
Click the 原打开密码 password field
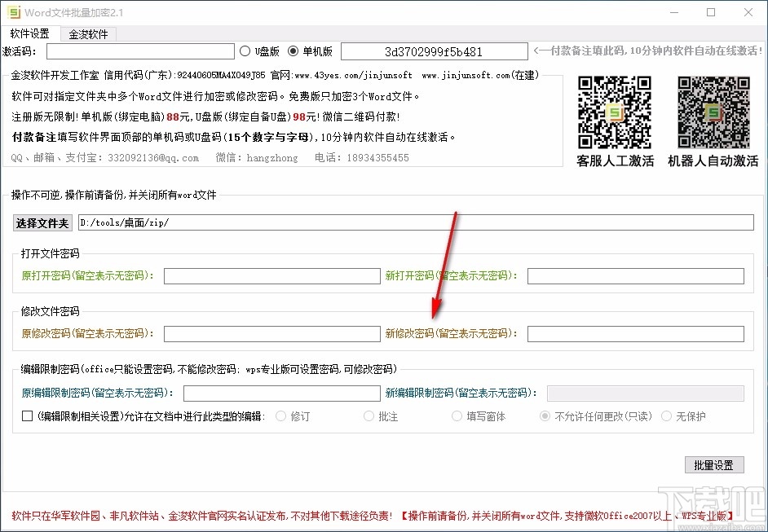pyautogui.click(x=271, y=276)
